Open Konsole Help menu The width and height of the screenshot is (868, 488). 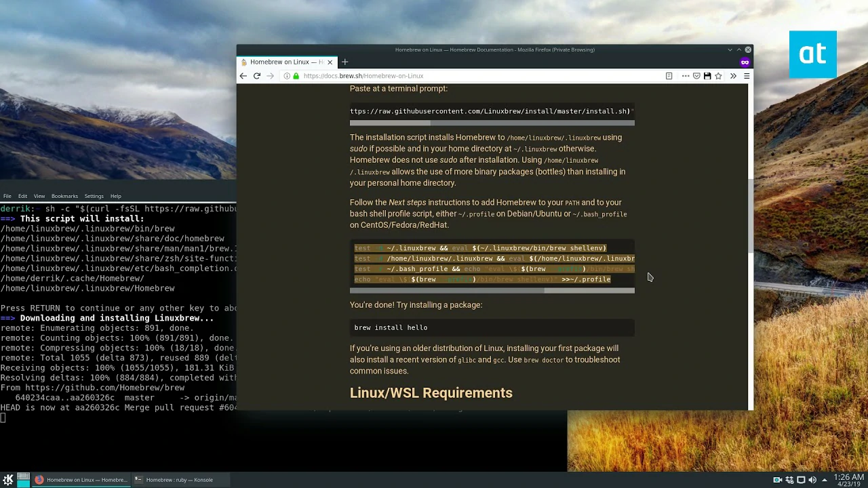(x=116, y=196)
